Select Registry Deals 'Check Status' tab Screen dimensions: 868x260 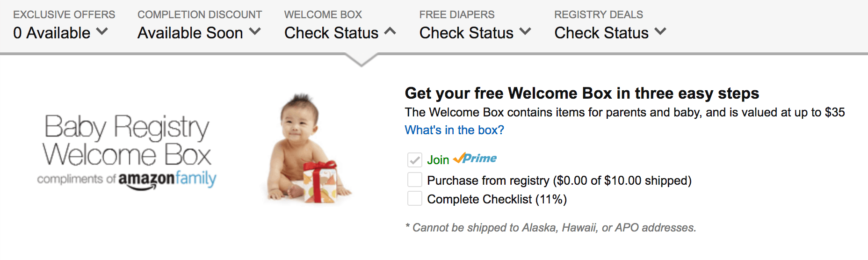[601, 33]
